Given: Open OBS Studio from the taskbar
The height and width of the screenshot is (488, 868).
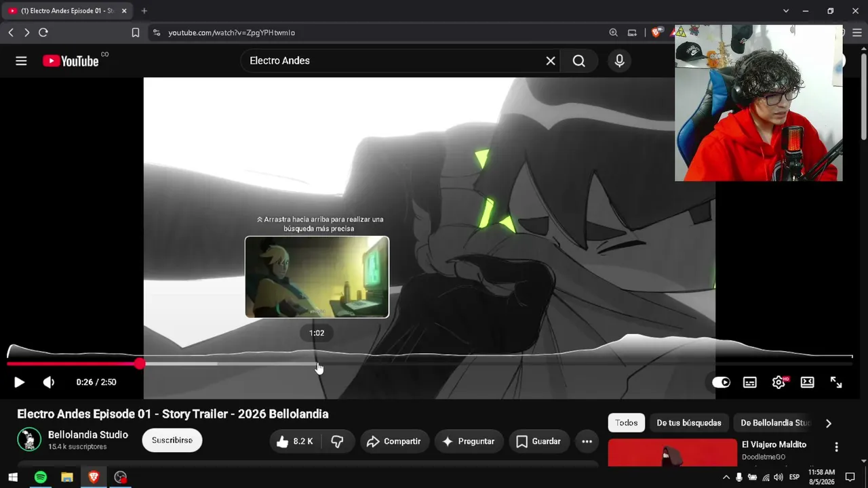Looking at the screenshot, I should (x=121, y=477).
